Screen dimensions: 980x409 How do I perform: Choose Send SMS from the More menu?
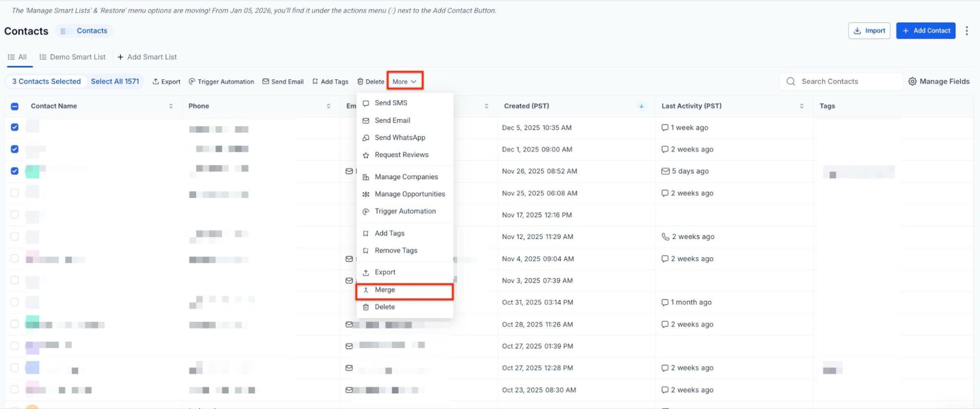click(404, 103)
